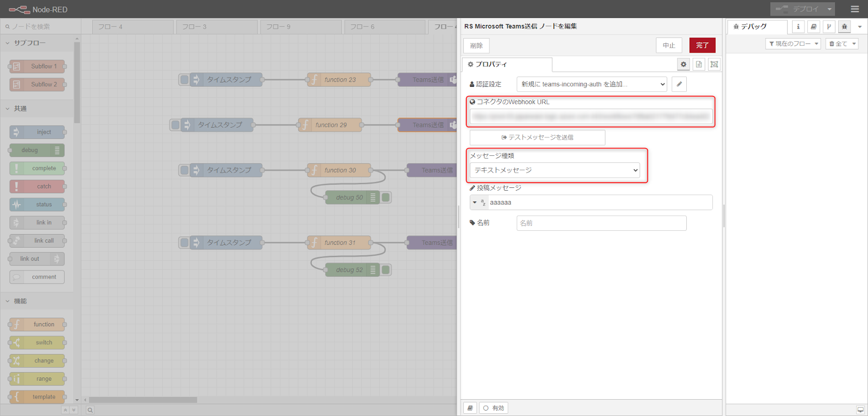868x416 pixels.
Task: Switch to the フロー 3 tab
Action: coord(217,27)
